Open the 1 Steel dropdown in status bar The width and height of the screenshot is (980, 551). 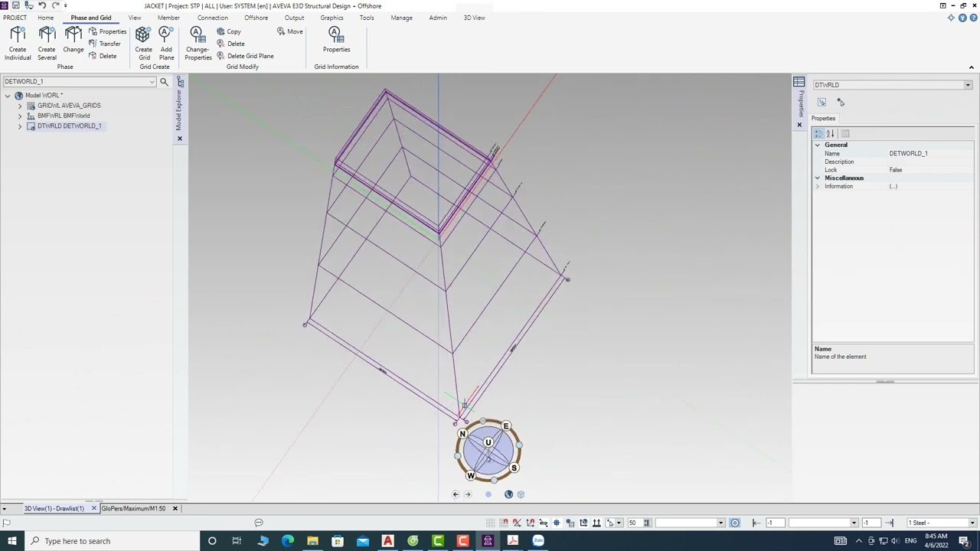[972, 523]
